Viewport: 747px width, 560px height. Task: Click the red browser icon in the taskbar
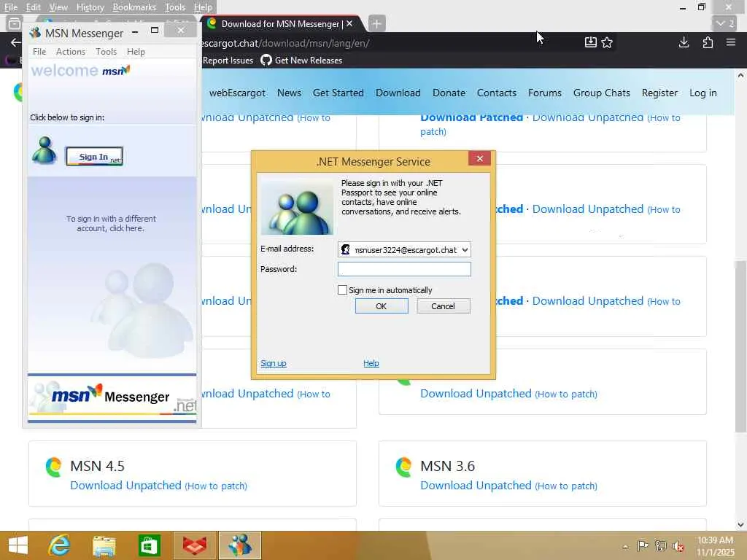point(194,545)
